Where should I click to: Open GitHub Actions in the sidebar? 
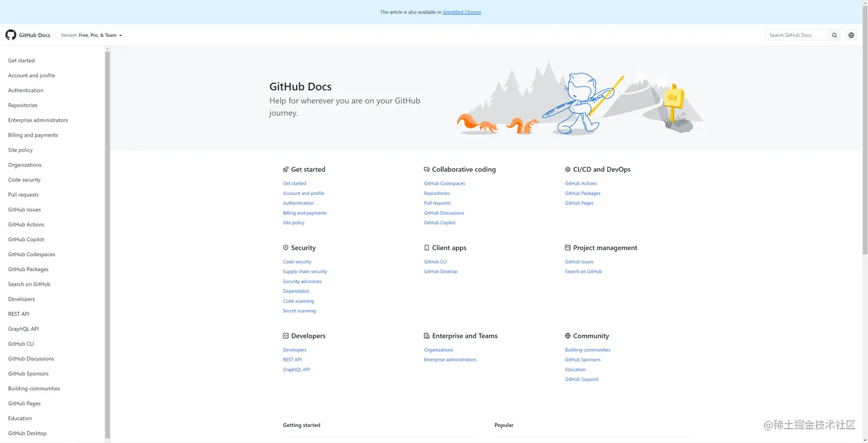[26, 224]
